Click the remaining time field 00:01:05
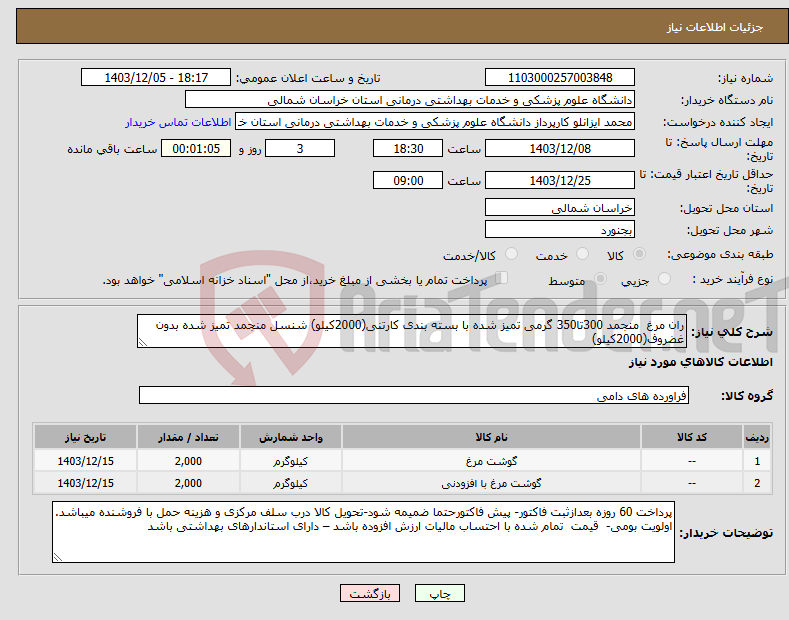789x620 pixels. click(196, 148)
